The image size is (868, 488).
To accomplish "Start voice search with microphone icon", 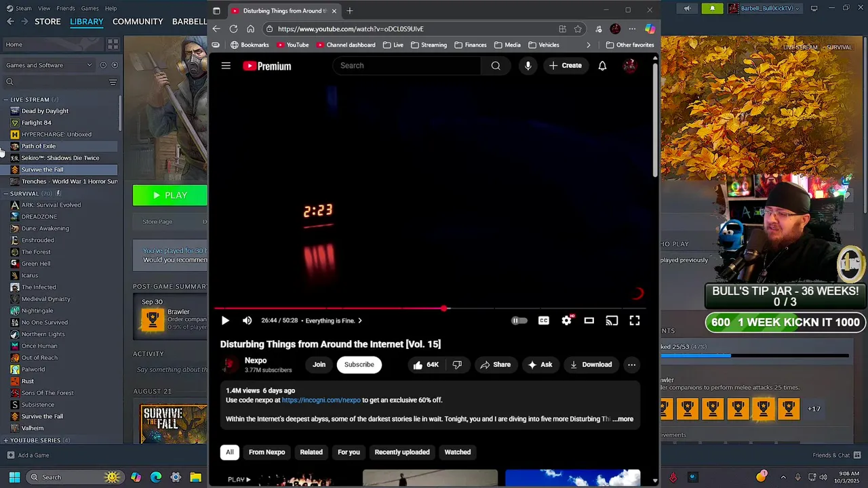I will coord(528,66).
